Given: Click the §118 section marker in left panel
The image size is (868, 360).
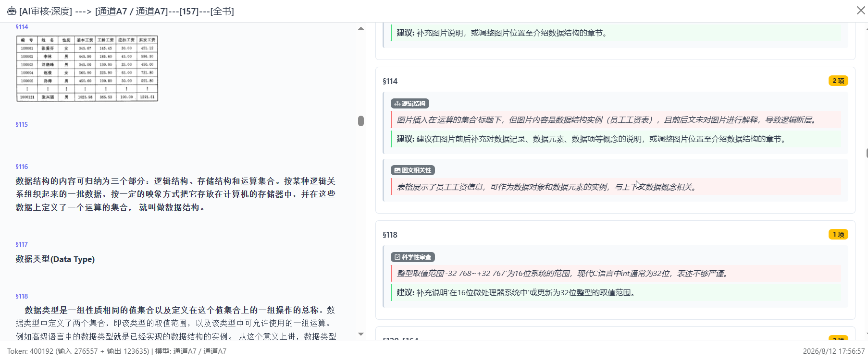Looking at the screenshot, I should click(22, 296).
